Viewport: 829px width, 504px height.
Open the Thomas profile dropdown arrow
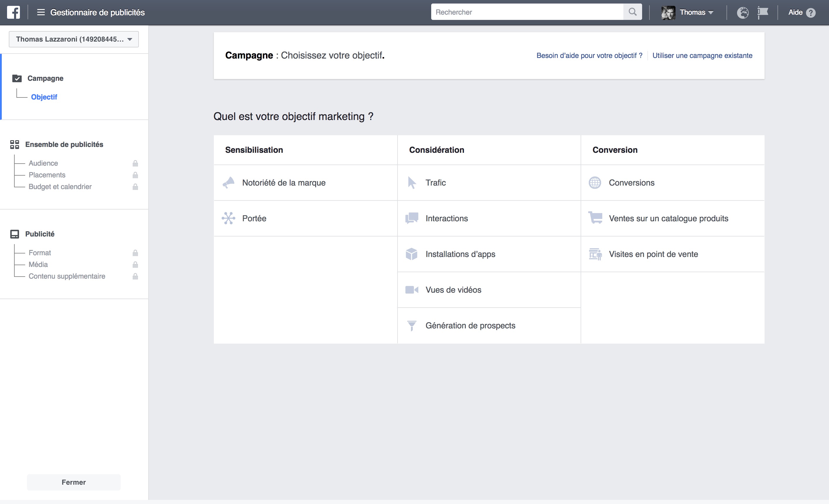pos(711,13)
